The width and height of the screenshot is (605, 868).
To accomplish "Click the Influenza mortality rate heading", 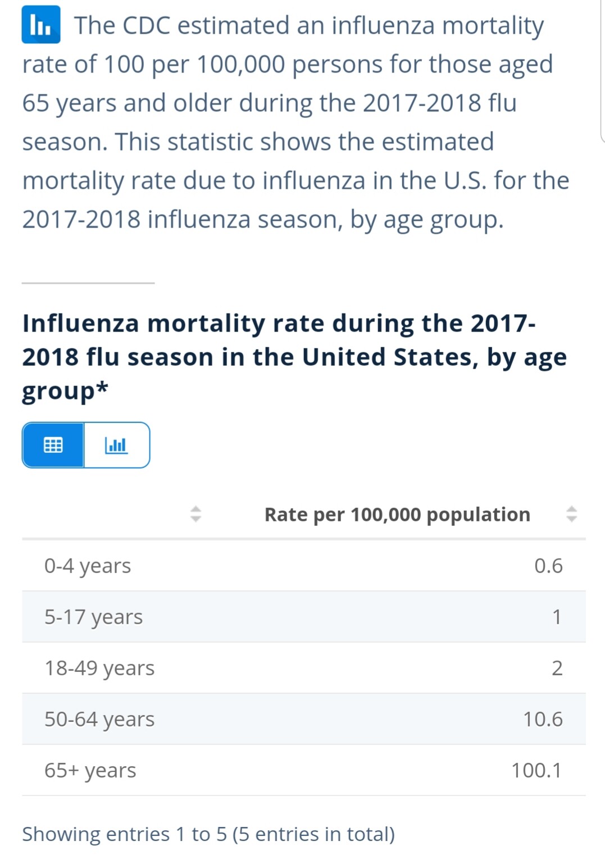I will (294, 357).
